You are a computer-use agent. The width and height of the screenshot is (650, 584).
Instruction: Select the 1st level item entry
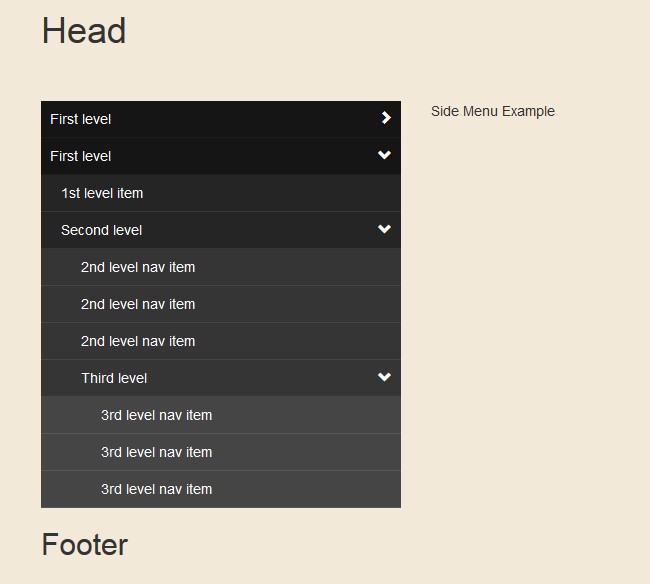click(102, 193)
